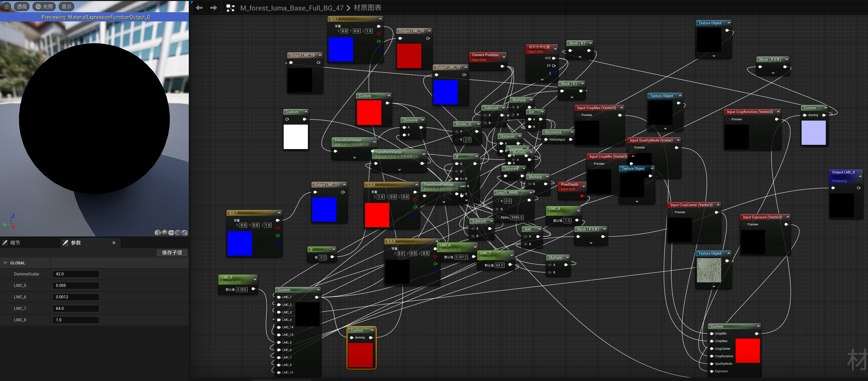The image size is (868, 381).
Task: Navigate back with the left arrow
Action: 199,8
